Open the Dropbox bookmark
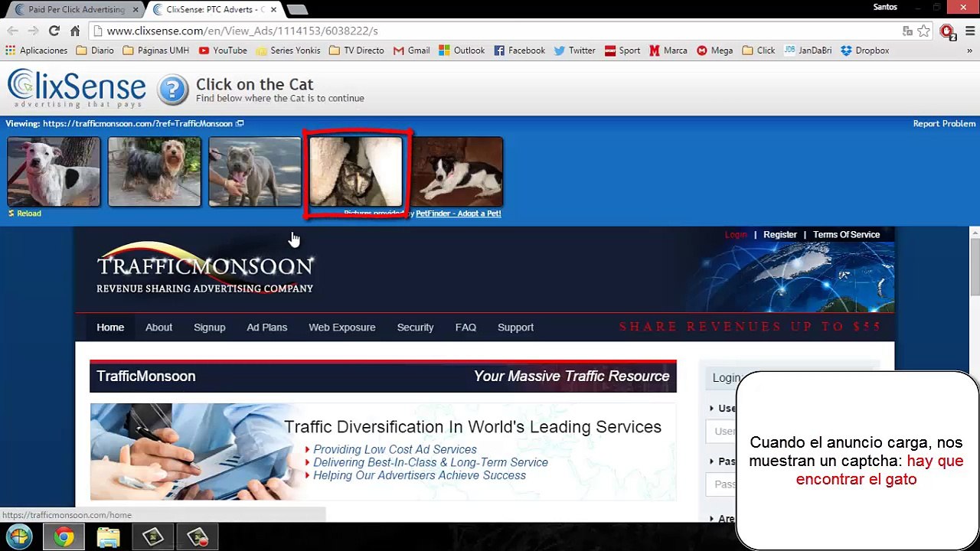Image resolution: width=980 pixels, height=551 pixels. [x=865, y=51]
